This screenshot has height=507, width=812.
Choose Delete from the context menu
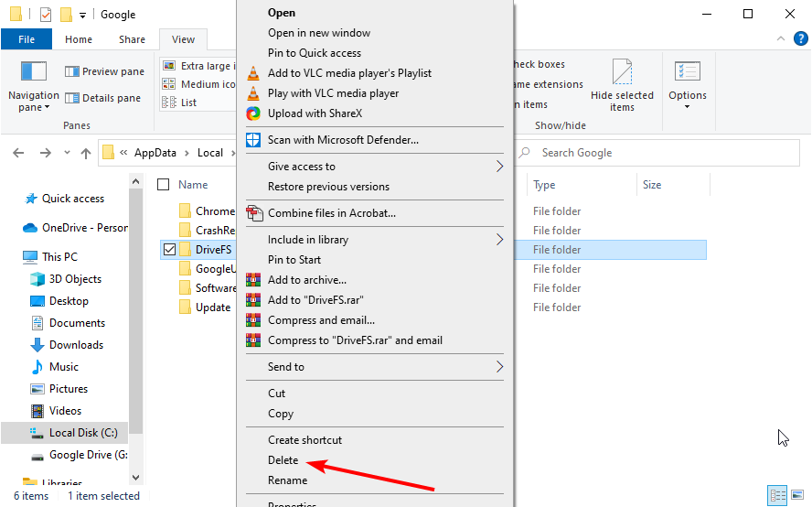tap(283, 460)
